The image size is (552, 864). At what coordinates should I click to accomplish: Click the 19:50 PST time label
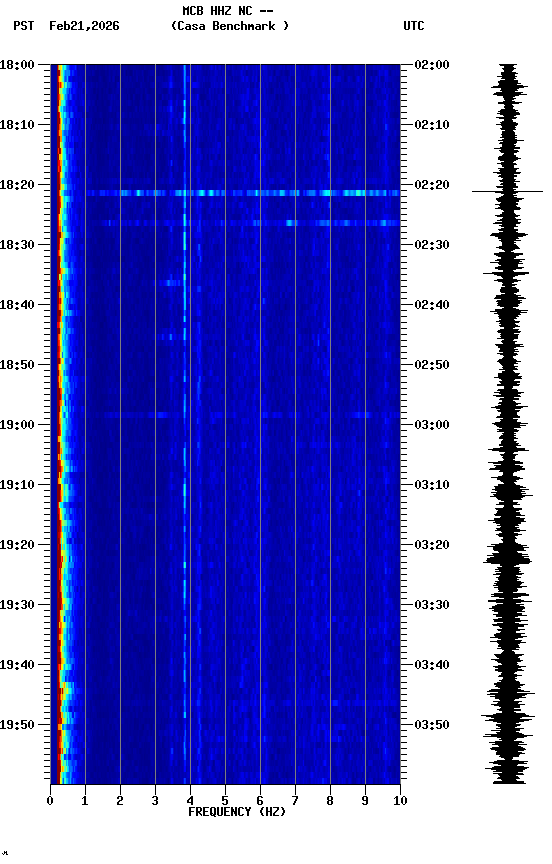[x=17, y=725]
